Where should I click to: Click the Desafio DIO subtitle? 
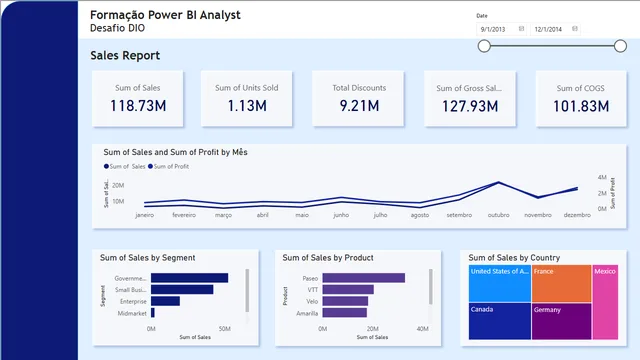coord(118,28)
